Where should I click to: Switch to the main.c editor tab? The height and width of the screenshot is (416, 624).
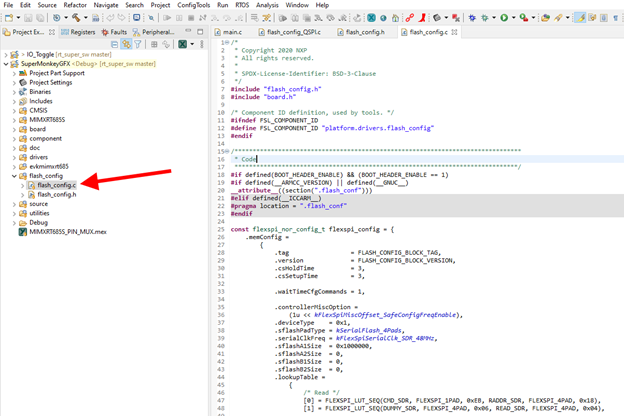click(228, 32)
